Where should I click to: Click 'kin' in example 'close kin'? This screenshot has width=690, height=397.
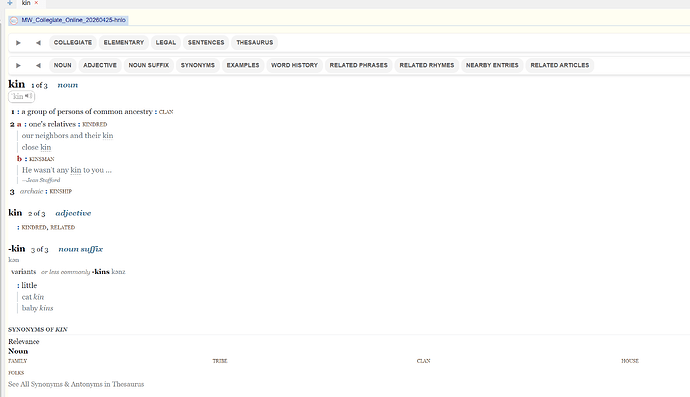click(46, 147)
